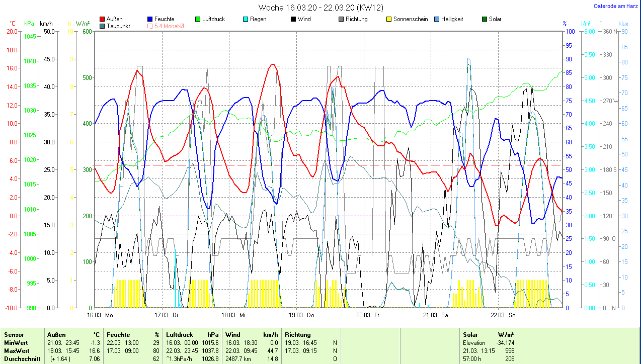Click the dark green Solar legend swatch
Viewport: 641px width, 364px height.
point(485,19)
